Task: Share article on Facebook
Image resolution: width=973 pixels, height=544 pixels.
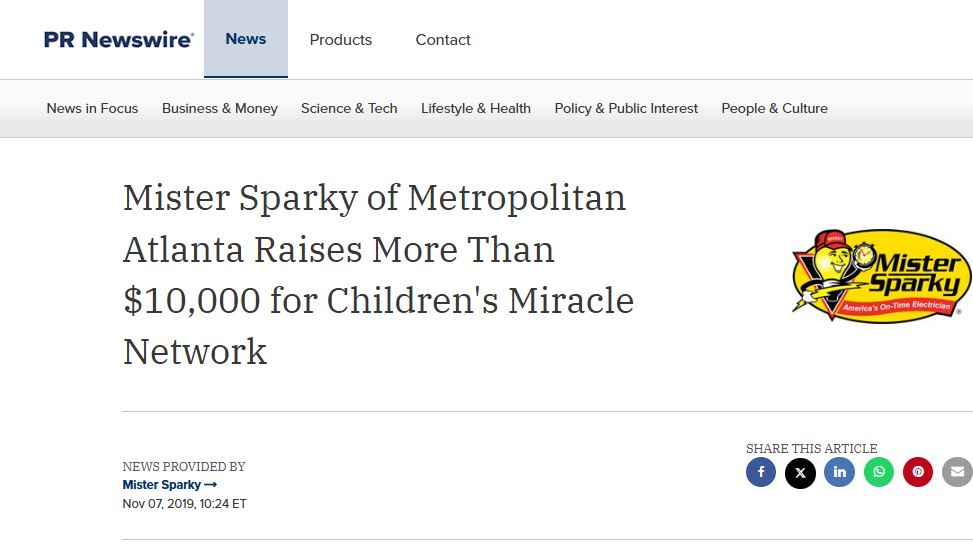Action: tap(761, 472)
